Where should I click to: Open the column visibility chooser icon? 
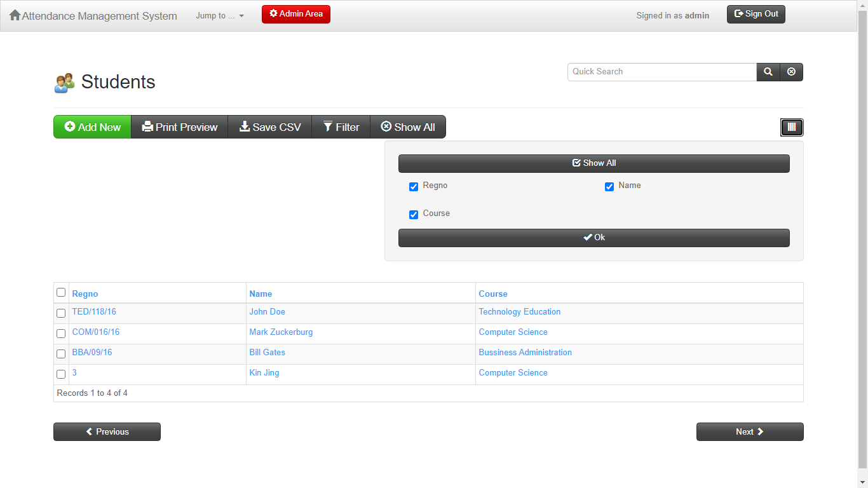tap(792, 126)
